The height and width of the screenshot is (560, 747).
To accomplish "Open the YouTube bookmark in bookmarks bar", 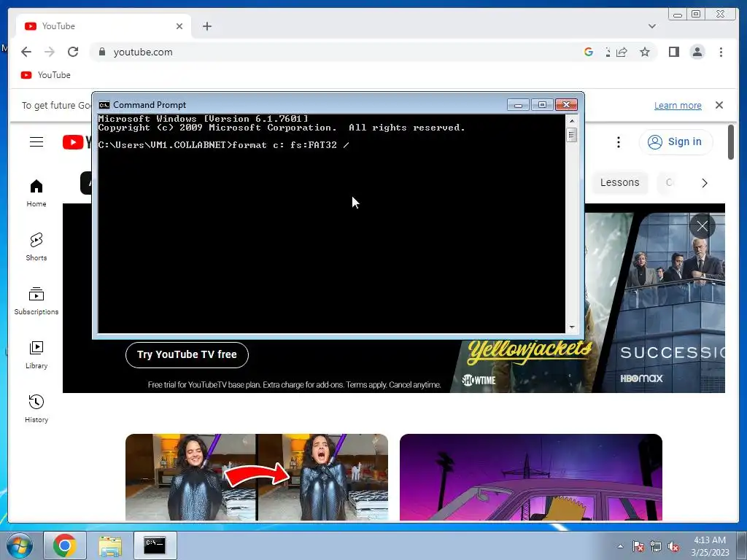I will [46, 75].
